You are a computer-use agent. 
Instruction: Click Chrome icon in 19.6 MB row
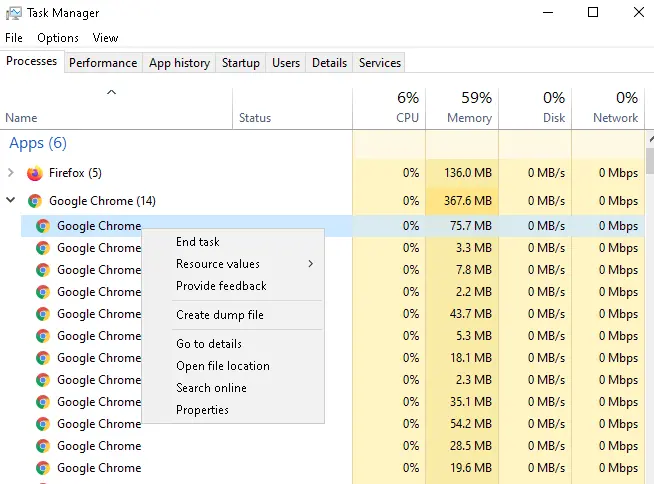click(43, 468)
